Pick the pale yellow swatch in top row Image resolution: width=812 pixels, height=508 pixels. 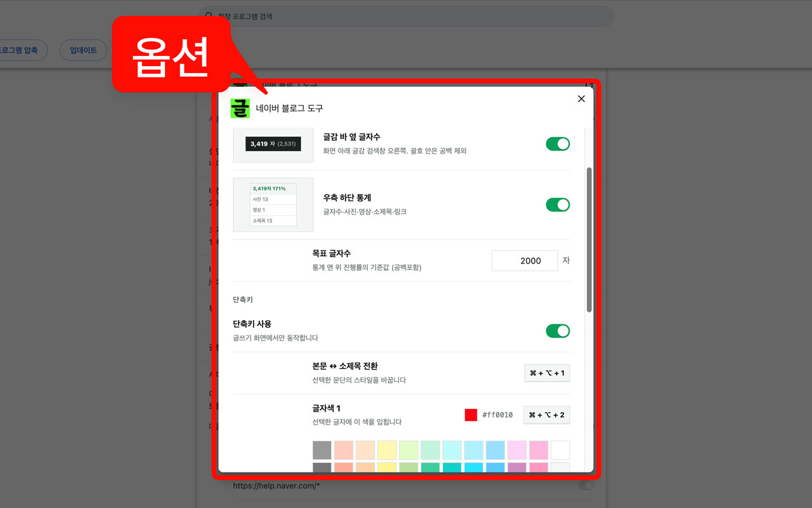(x=387, y=450)
